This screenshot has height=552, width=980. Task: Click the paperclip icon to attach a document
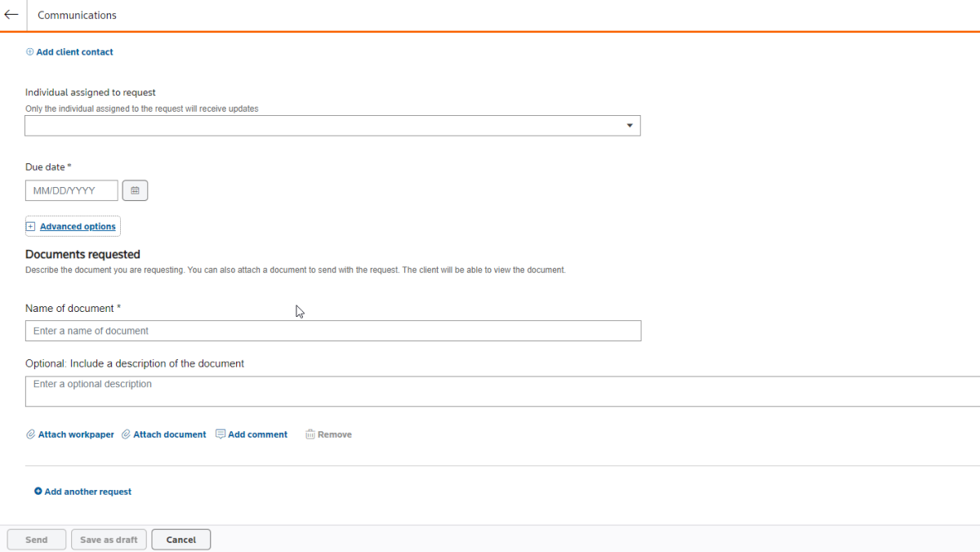[x=126, y=434]
